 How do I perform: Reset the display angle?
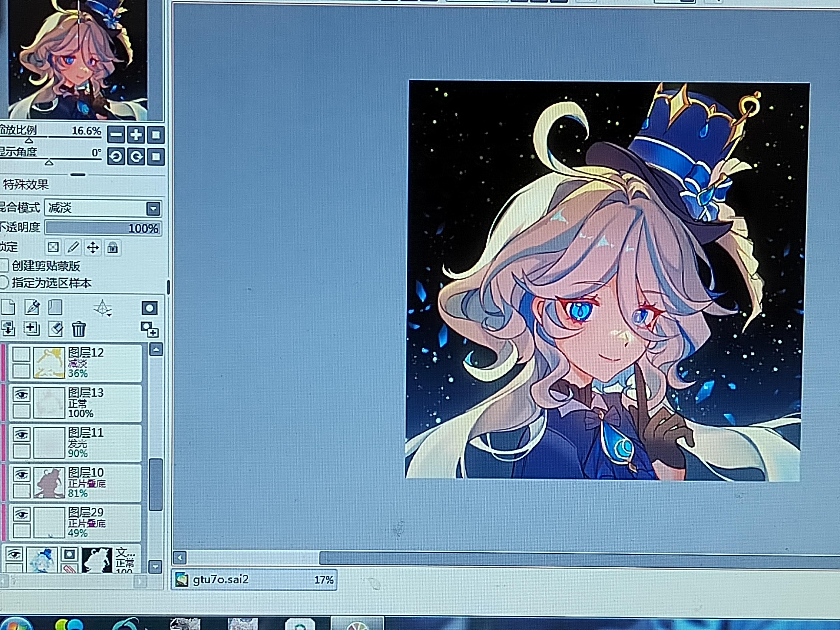pos(156,156)
